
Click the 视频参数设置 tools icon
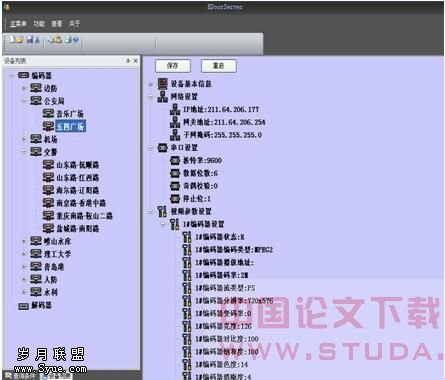162,211
